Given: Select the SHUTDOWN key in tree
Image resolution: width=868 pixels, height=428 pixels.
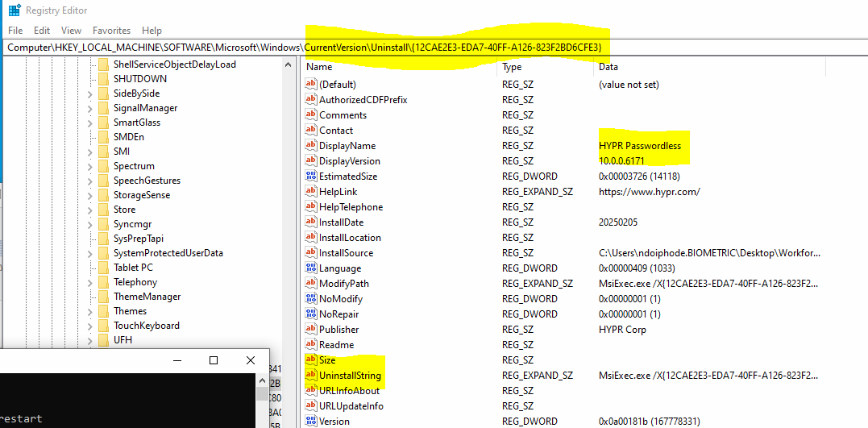Looking at the screenshot, I should pyautogui.click(x=140, y=79).
